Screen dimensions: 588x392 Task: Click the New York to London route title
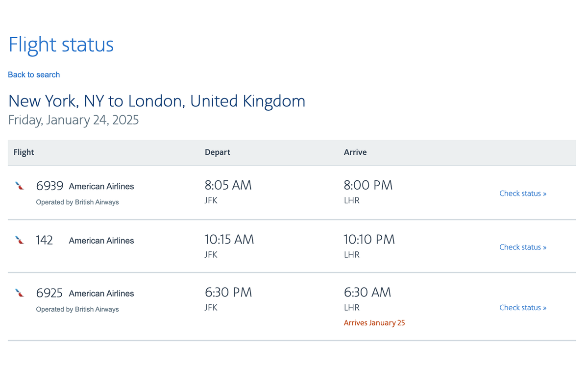[x=157, y=101]
